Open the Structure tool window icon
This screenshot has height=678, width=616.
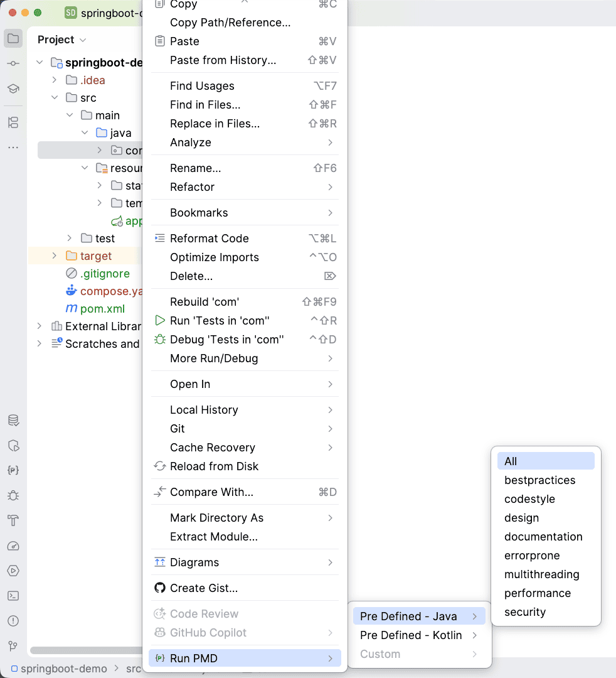[13, 122]
